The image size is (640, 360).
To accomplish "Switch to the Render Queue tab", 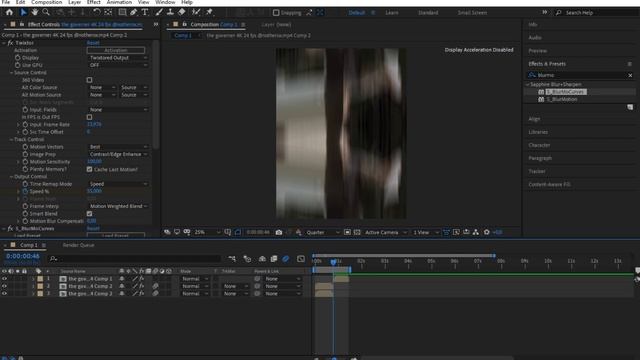I will pos(78,245).
